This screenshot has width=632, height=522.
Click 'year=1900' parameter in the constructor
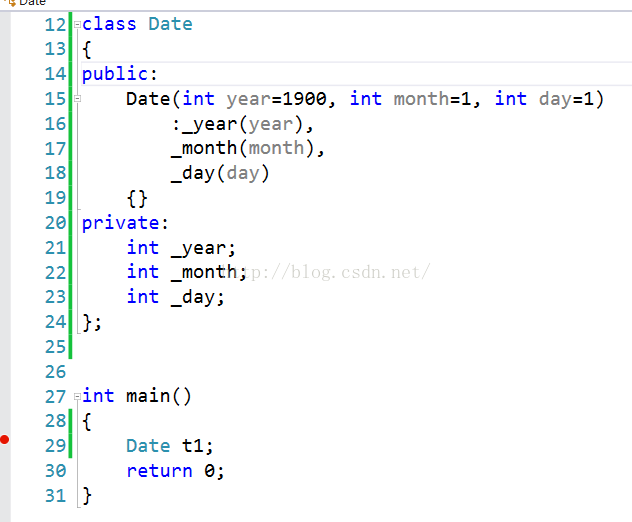click(276, 99)
